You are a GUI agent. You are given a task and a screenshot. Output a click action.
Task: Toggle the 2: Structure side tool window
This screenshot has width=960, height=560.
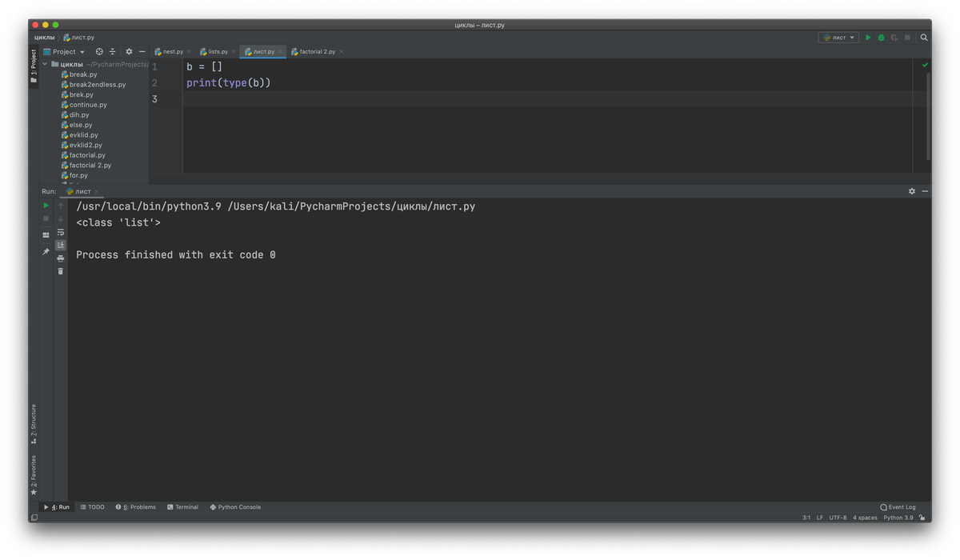click(x=34, y=424)
